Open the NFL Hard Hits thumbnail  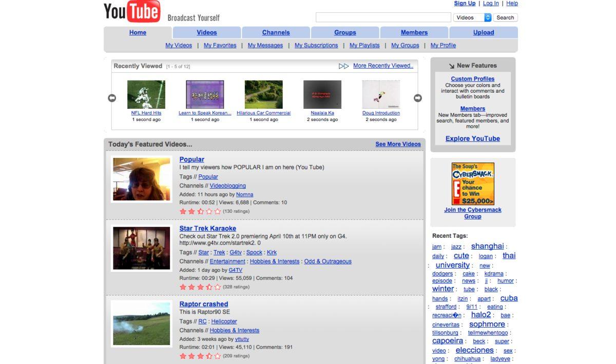coord(146,94)
